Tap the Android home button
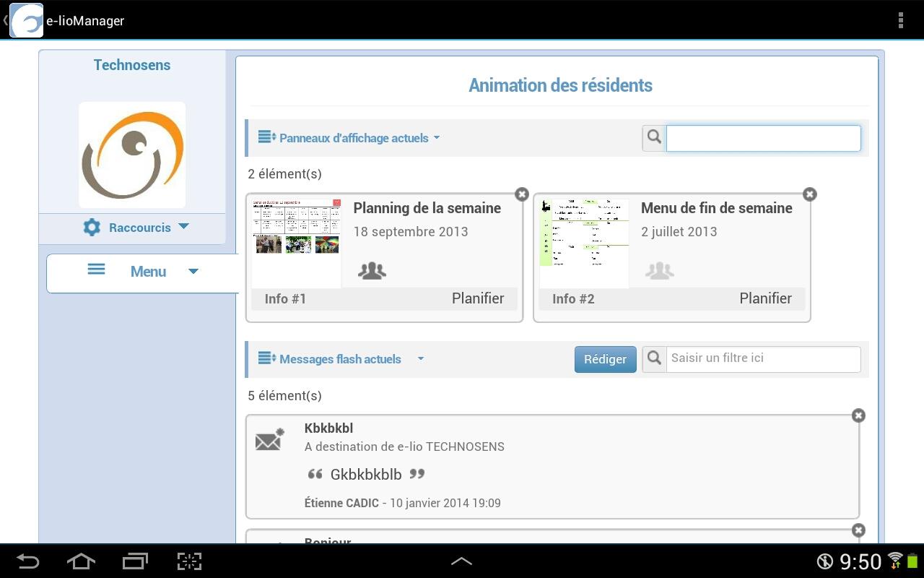Screen dimensions: 924x578 click(x=81, y=561)
